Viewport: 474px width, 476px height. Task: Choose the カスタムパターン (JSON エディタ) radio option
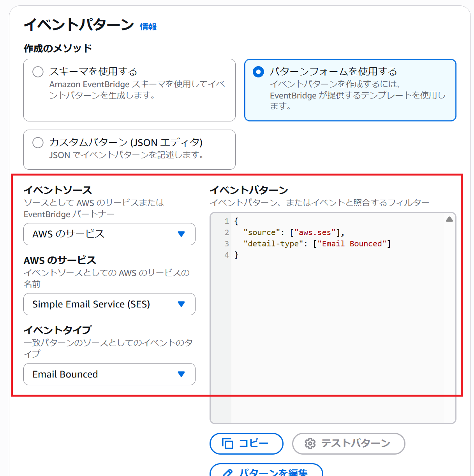point(38,142)
